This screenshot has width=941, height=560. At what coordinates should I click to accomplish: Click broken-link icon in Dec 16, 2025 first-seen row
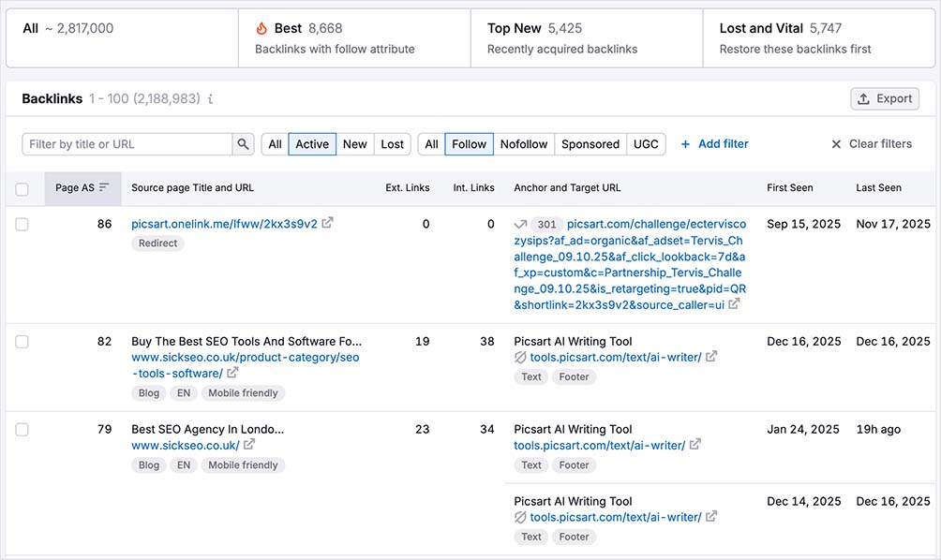(520, 358)
